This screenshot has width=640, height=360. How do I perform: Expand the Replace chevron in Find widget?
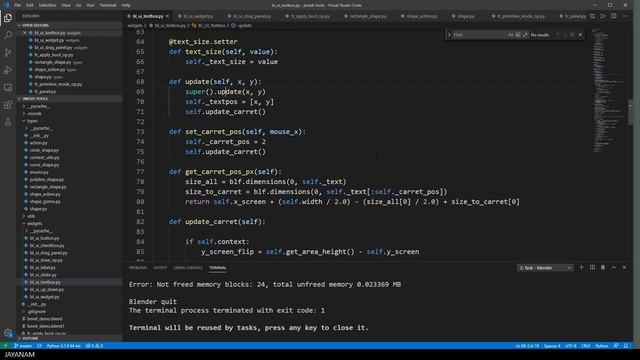tap(449, 35)
